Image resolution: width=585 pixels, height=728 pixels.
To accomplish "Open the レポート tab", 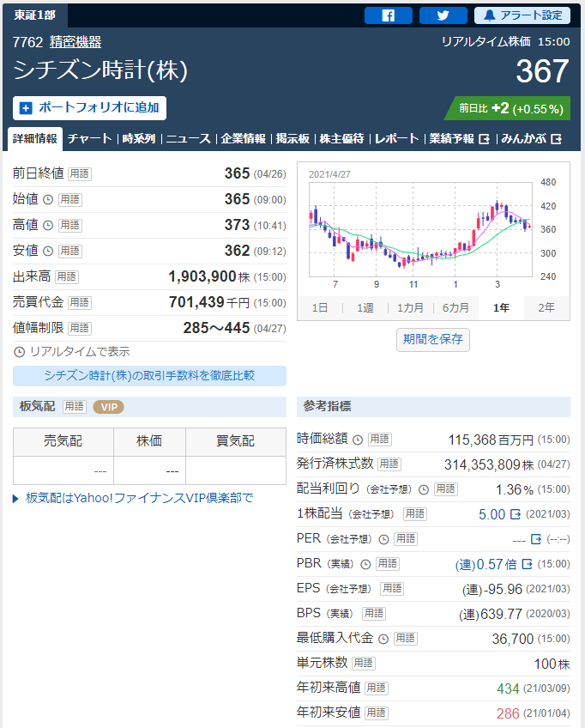I will [396, 139].
